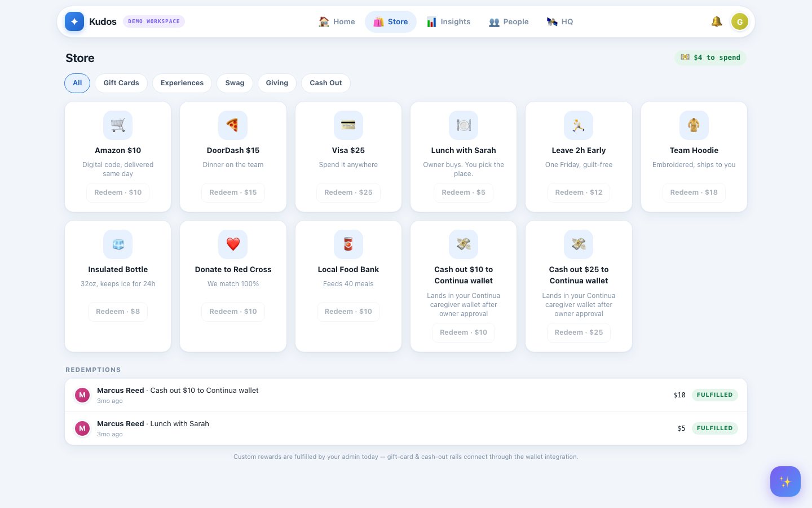The height and width of the screenshot is (508, 812).
Task: Redeem Cash out $25 to Continua wallet
Action: coord(579,332)
